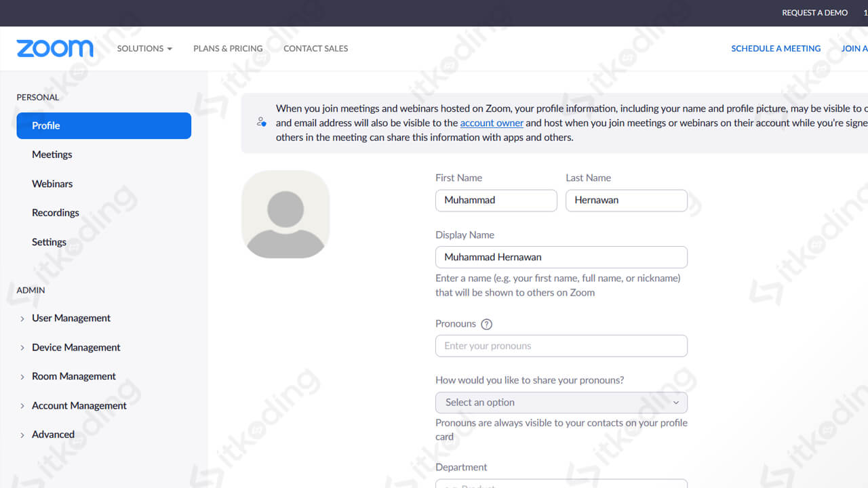Screen dimensions: 868x488
Task: Open Account Management section
Action: click(x=79, y=405)
